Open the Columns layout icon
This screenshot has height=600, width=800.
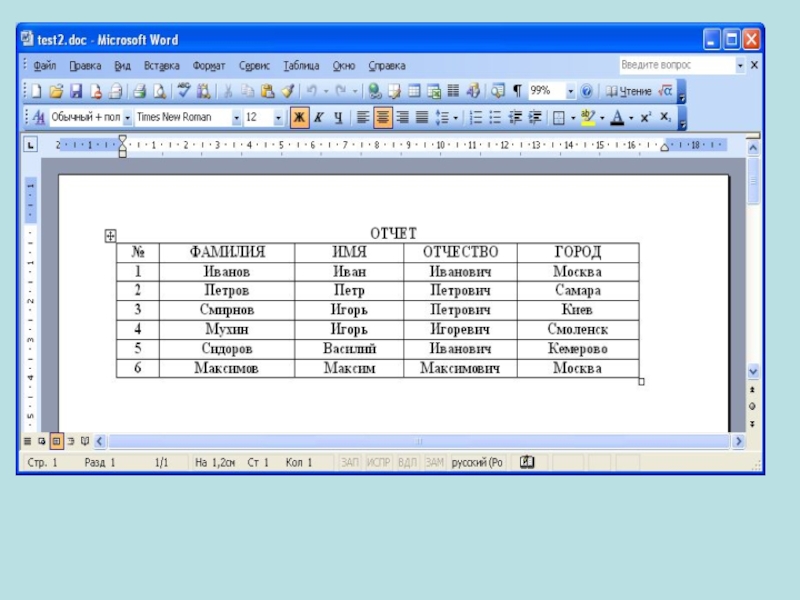(x=453, y=91)
